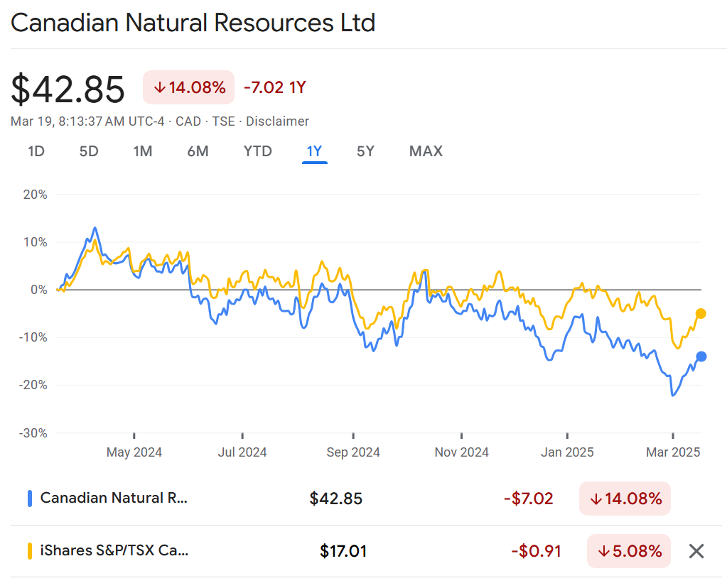Open the 5Y chart range
Viewport: 727px width, 588px height.
click(x=365, y=151)
